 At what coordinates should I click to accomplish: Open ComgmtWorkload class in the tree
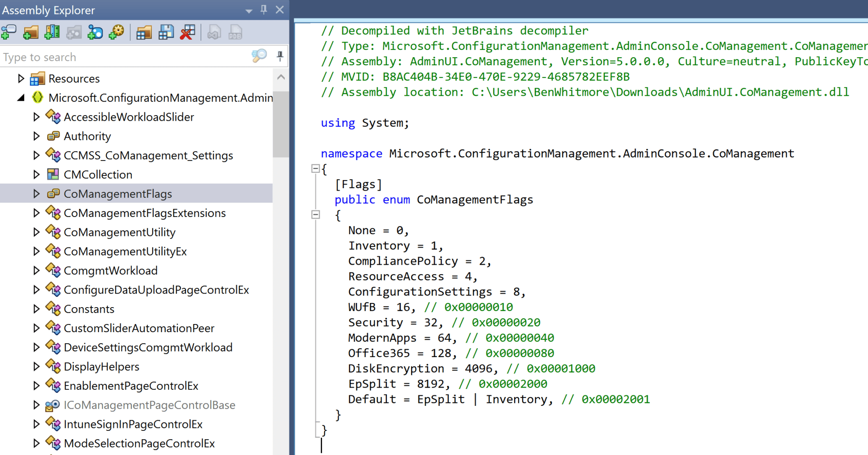(x=111, y=271)
